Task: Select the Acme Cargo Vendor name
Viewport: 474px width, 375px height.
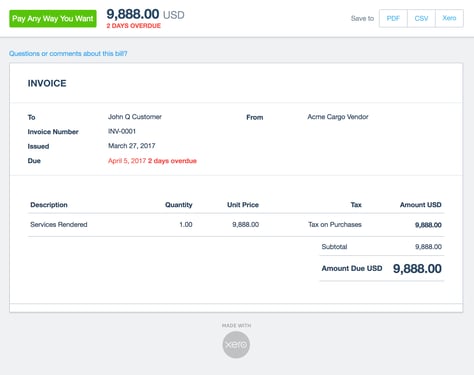Action: click(x=338, y=117)
